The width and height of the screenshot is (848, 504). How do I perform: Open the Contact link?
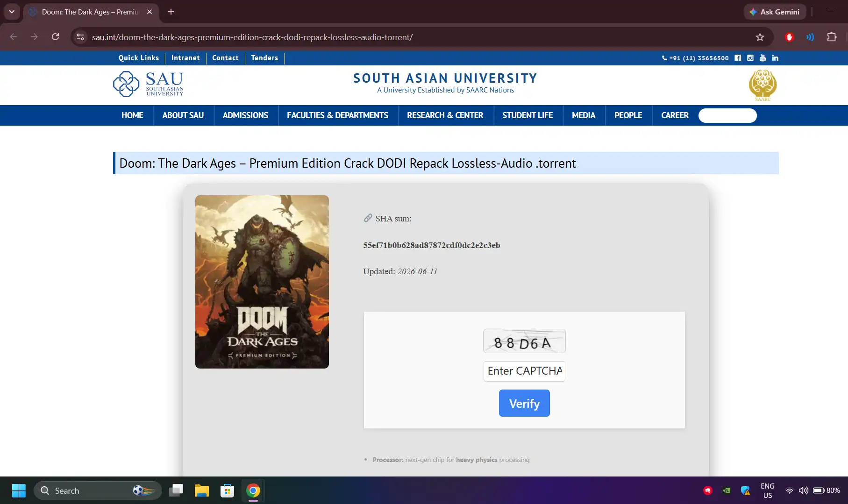pyautogui.click(x=225, y=58)
